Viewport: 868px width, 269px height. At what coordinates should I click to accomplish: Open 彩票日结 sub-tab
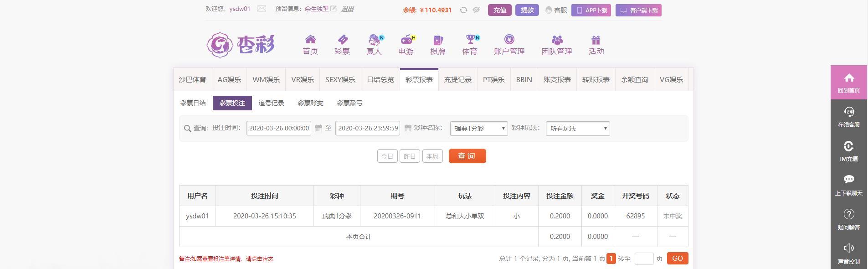click(193, 103)
